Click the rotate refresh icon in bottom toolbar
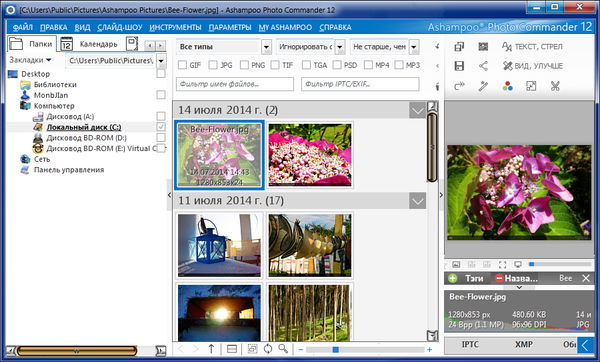Viewport: 600px width, 362px height. 268,349
